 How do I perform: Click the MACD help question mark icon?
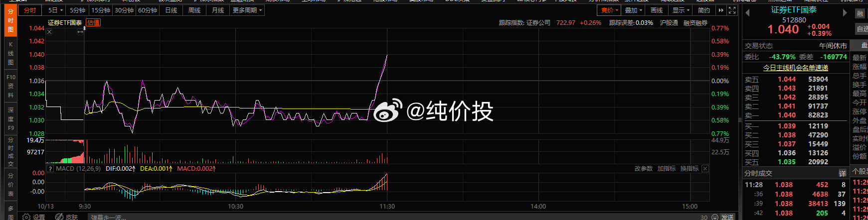[50, 169]
